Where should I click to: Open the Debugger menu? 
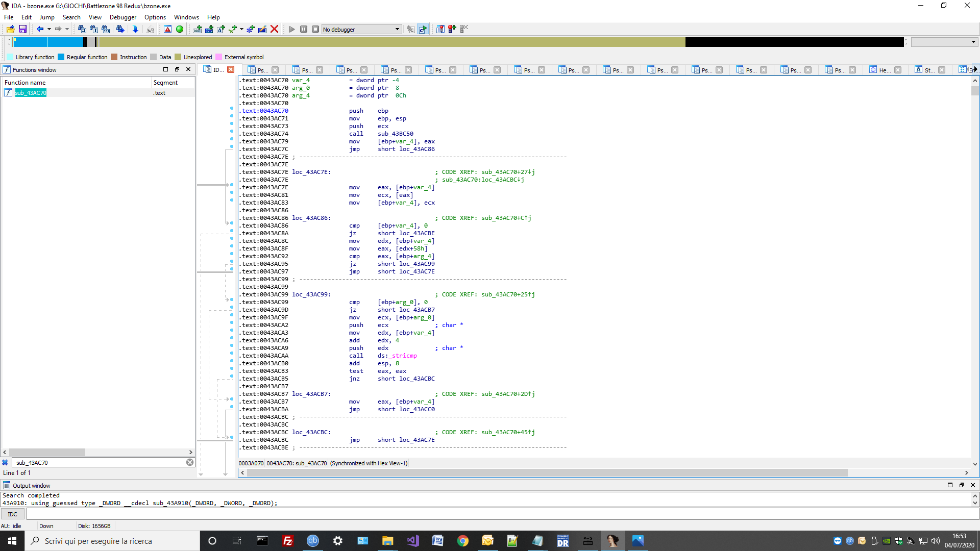(122, 17)
